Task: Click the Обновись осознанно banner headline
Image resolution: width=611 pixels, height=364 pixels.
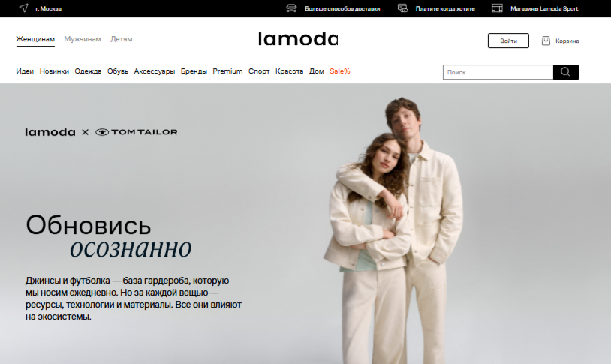Action: [109, 236]
